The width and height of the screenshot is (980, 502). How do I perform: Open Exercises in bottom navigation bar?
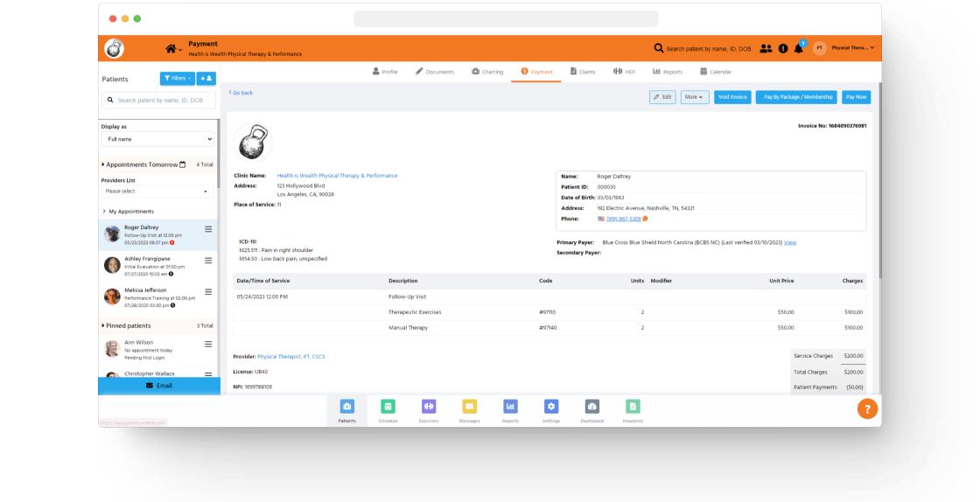(x=429, y=411)
